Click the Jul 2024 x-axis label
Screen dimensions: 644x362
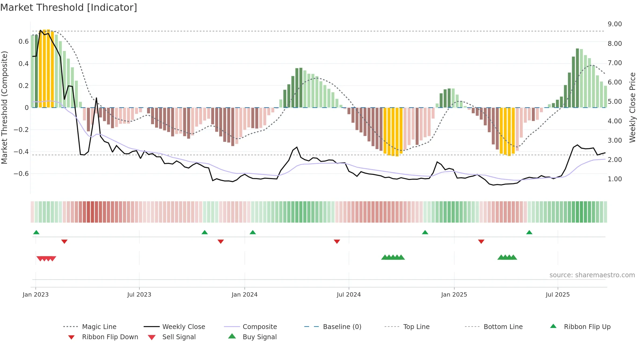[x=349, y=294]
